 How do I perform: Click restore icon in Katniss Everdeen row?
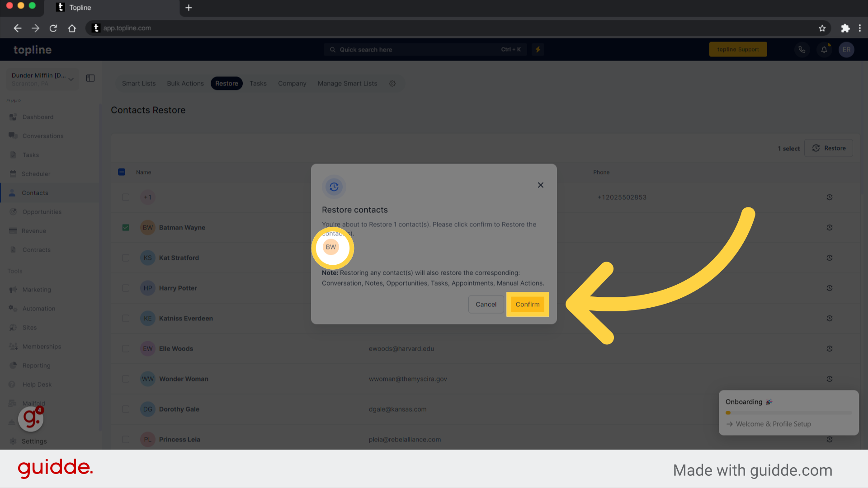tap(830, 319)
